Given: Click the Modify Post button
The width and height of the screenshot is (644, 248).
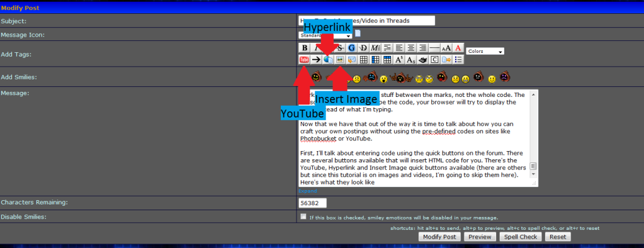Looking at the screenshot, I should pyautogui.click(x=439, y=237).
